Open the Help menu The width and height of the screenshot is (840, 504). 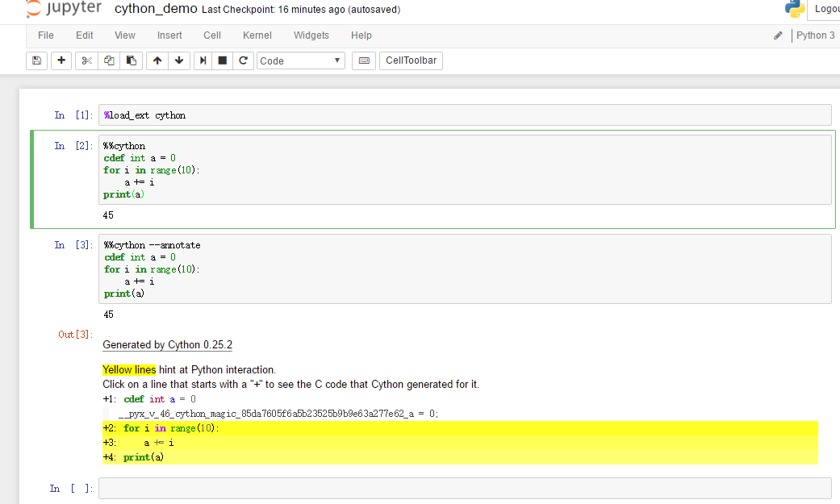361,35
